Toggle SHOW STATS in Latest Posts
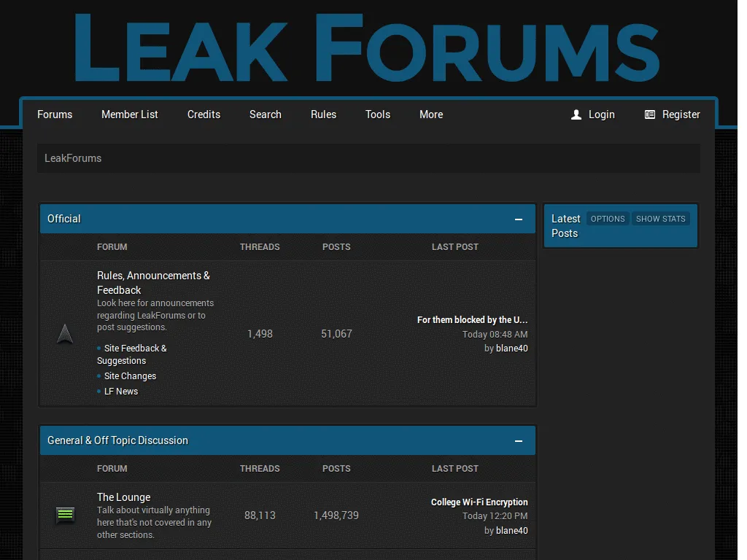Screen dimensions: 747x560 pyautogui.click(x=660, y=218)
